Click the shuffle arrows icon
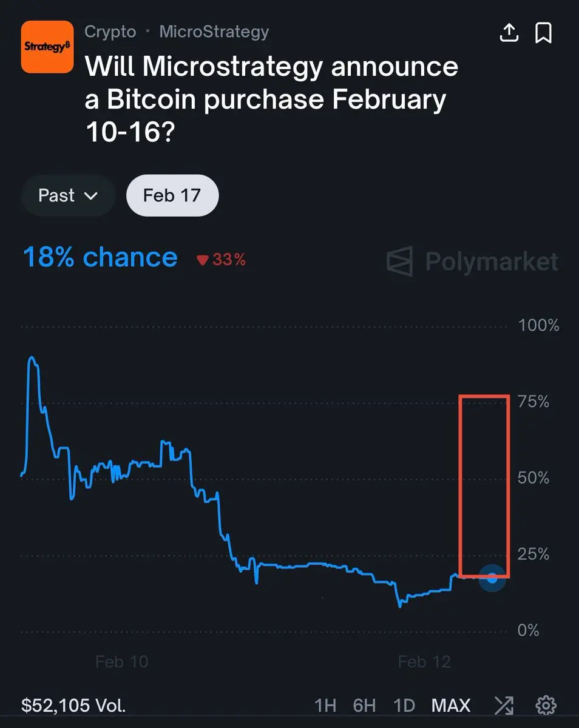 pyautogui.click(x=504, y=706)
